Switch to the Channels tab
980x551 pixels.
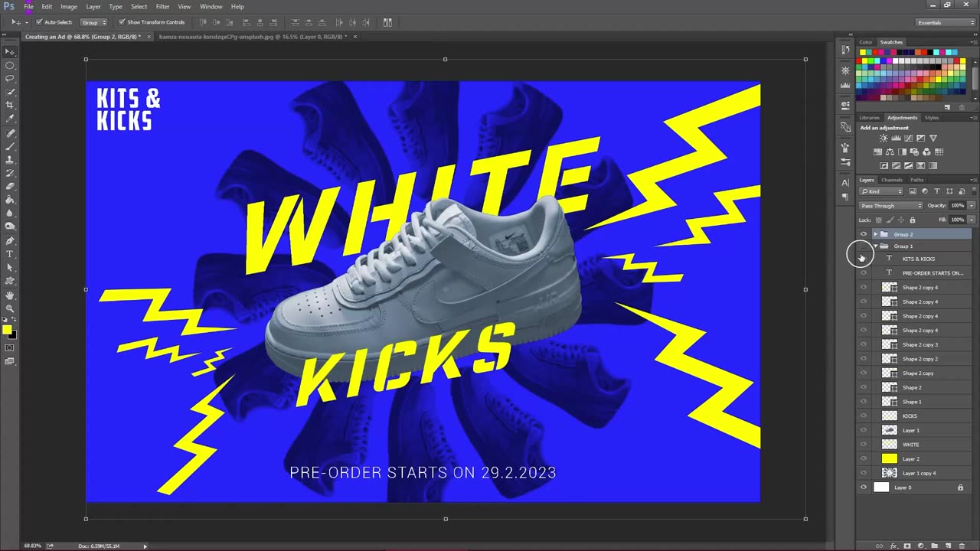tap(892, 180)
